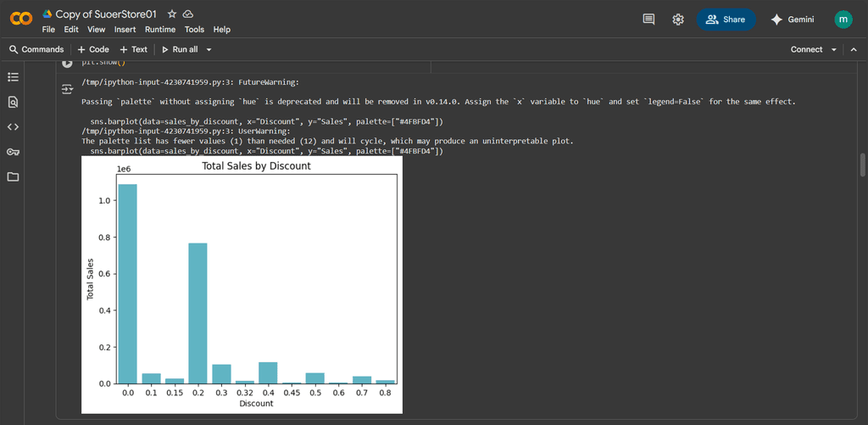Viewport: 868px width, 425px height.
Task: Open the Help menu
Action: click(x=222, y=30)
